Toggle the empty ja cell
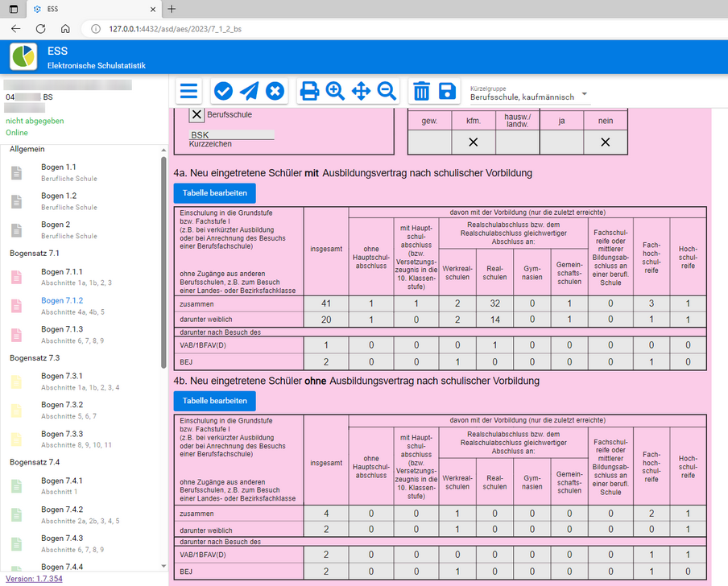 (561, 142)
